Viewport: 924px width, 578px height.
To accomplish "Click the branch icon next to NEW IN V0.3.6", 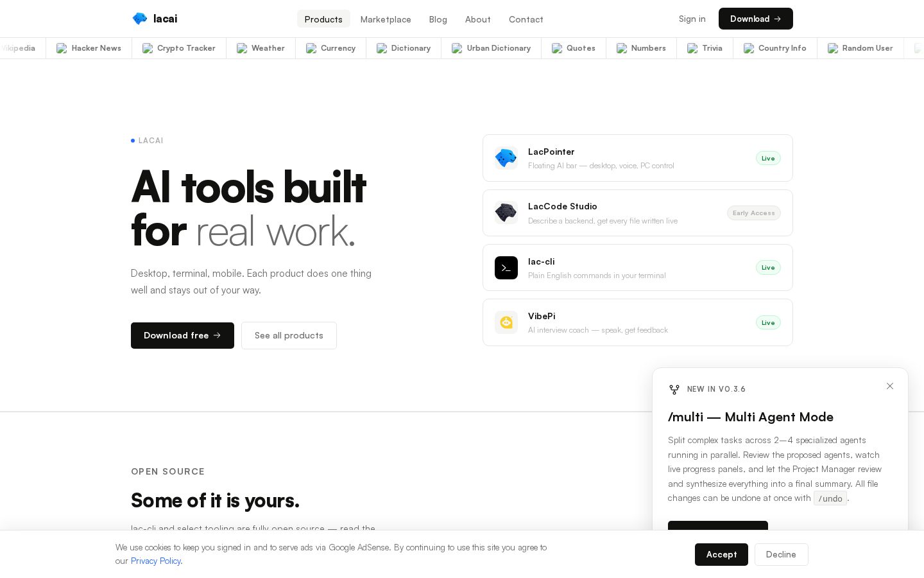I will (x=674, y=389).
